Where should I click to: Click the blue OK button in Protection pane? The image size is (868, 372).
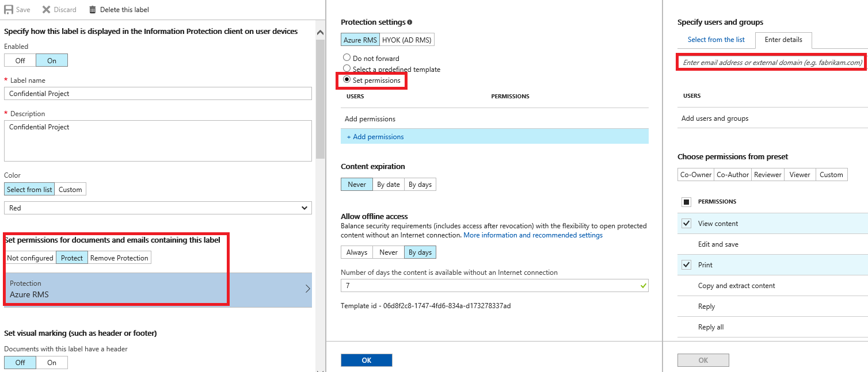366,360
